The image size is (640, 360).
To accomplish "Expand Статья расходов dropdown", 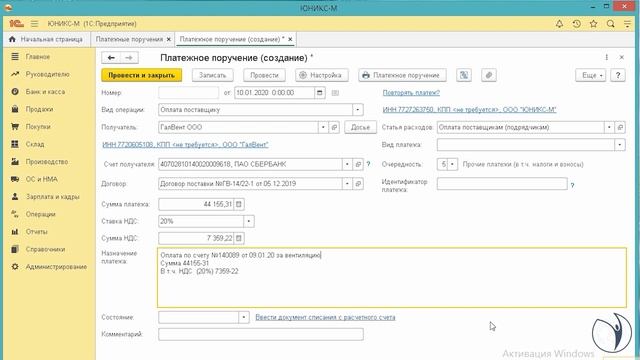I will pyautogui.click(x=609, y=127).
